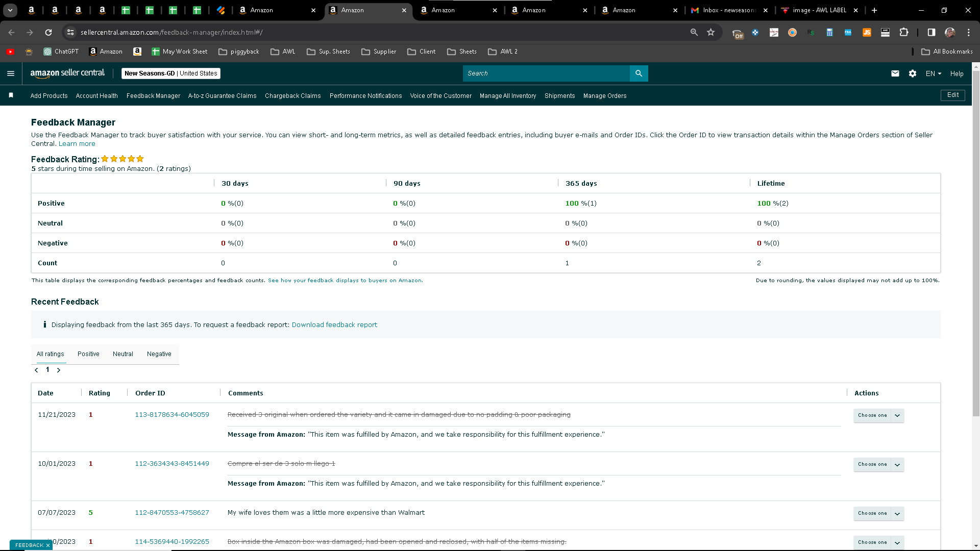Open Chargeback Claims menu item
980x551 pixels.
(293, 96)
